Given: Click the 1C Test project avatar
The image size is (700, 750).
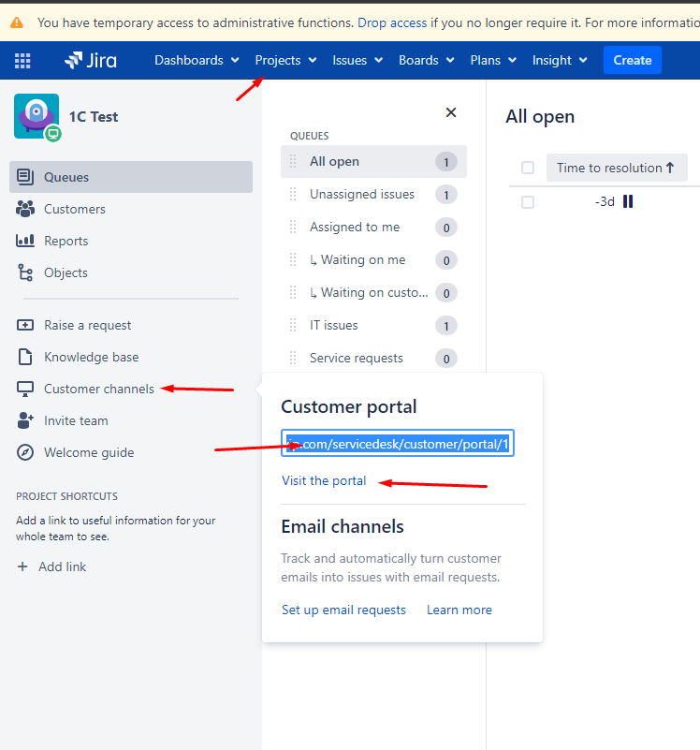Looking at the screenshot, I should [36, 116].
